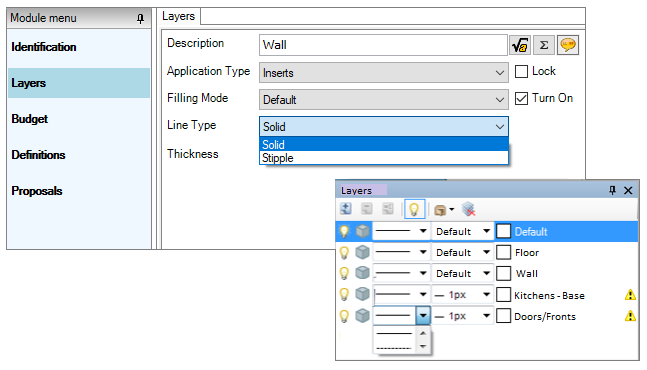Select the Doors/Fronts layer name
647x370 pixels.
tap(545, 316)
